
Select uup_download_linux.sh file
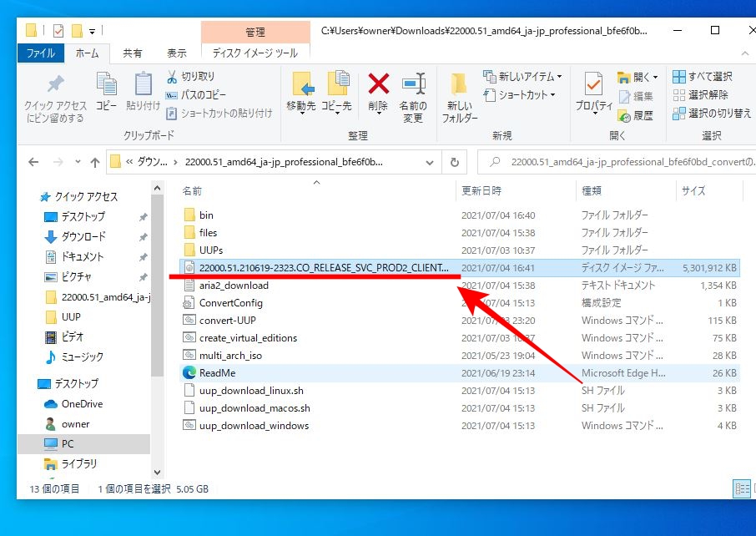(460, 390)
